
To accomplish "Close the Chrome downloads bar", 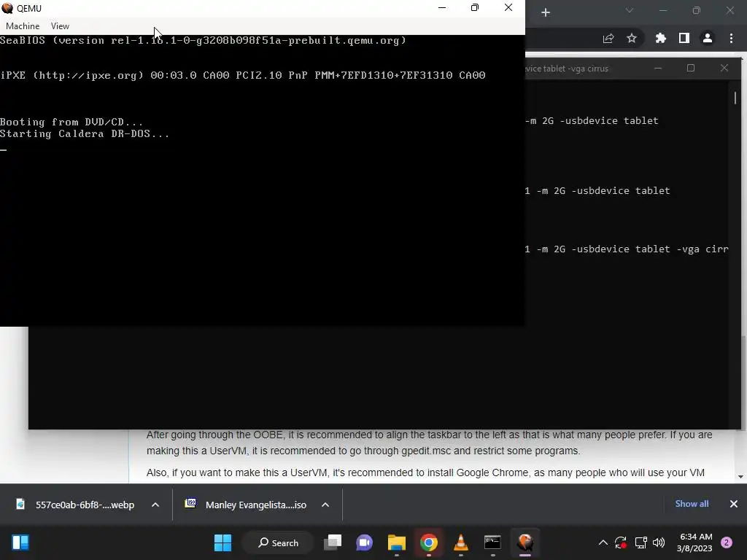I will [734, 504].
